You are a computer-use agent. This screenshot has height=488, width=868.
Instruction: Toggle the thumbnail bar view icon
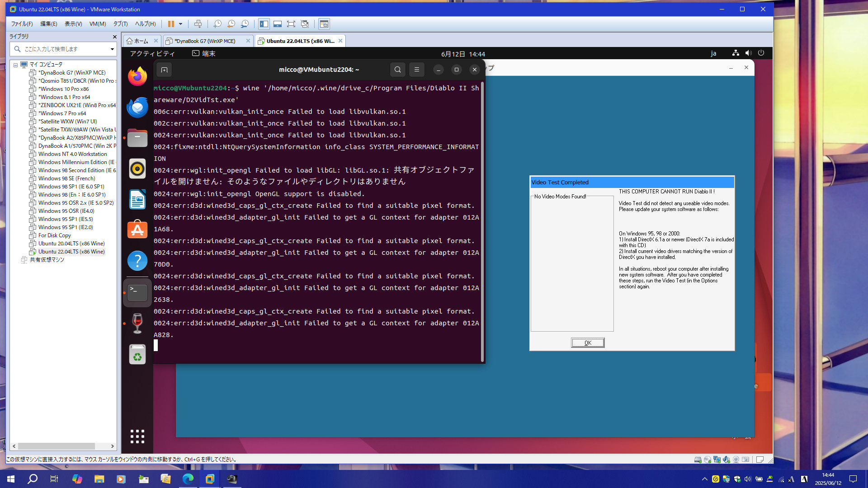[278, 24]
